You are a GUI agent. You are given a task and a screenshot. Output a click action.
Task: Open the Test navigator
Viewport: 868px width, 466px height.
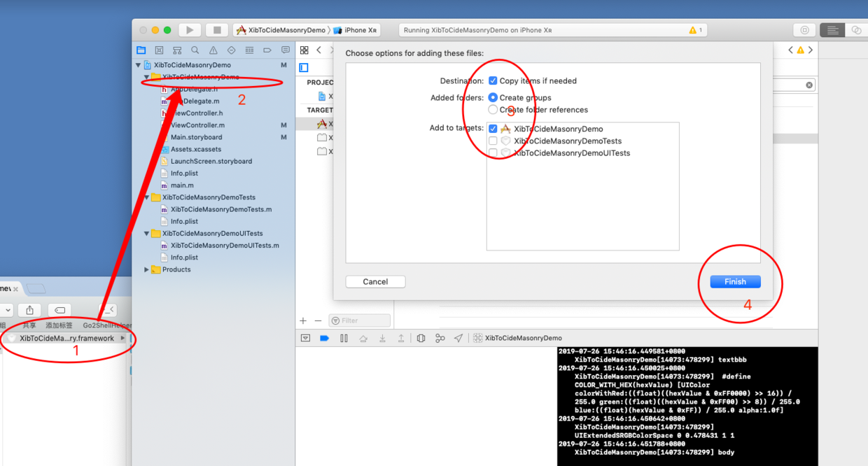[x=231, y=50]
